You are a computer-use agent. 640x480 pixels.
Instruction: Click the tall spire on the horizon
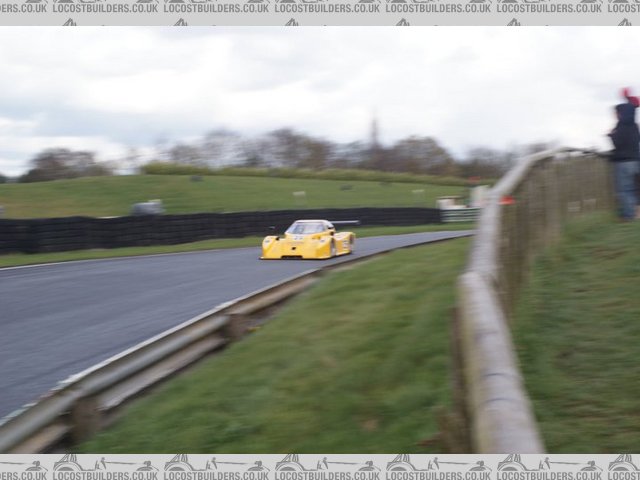coord(375,132)
